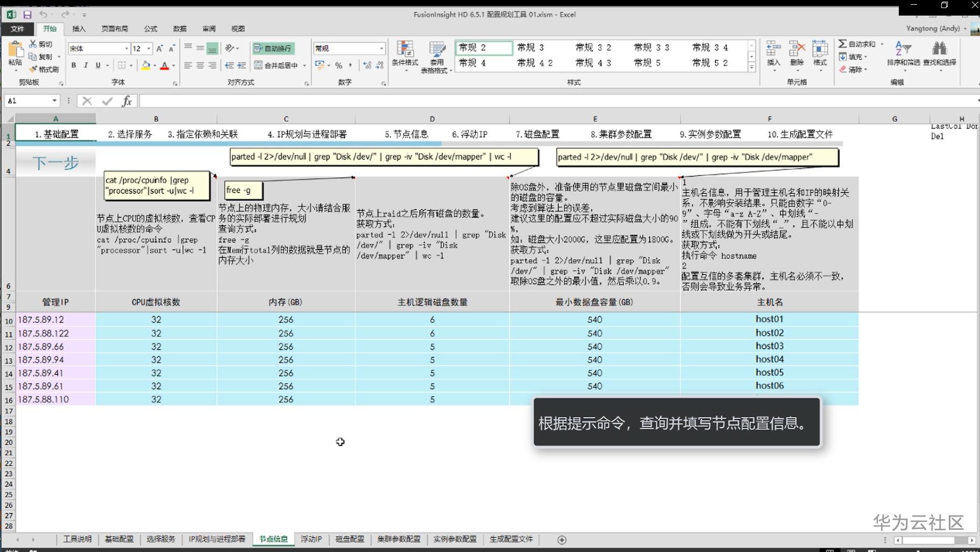Screen dimensions: 980x552
Task: Click the Insert Function fx icon
Action: [x=127, y=101]
